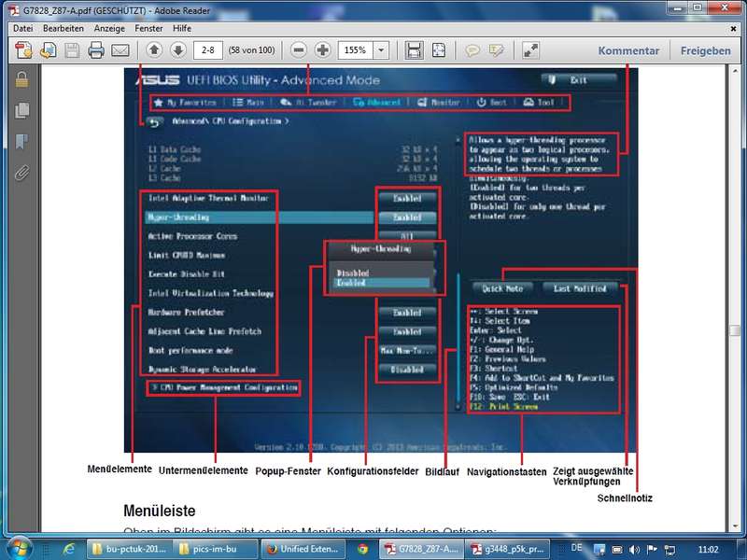This screenshot has width=747, height=560.
Task: Open the zoom percentage dropdown arrow
Action: pos(382,50)
